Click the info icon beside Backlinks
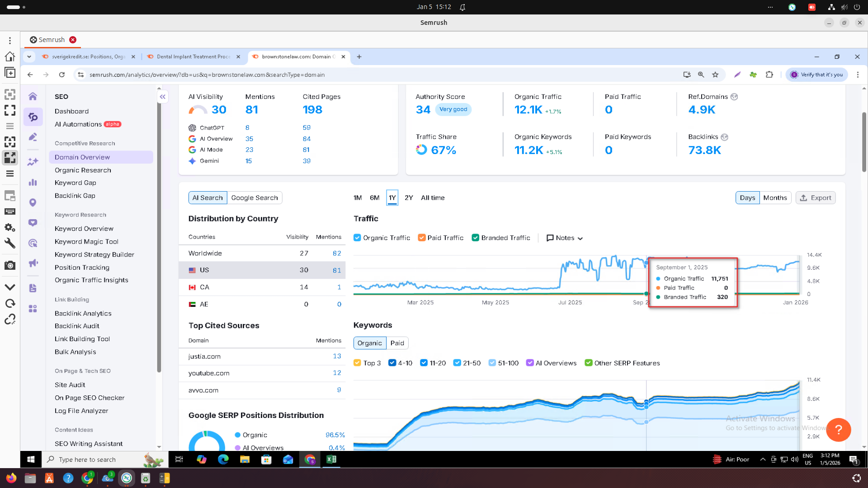The image size is (868, 488). point(724,137)
